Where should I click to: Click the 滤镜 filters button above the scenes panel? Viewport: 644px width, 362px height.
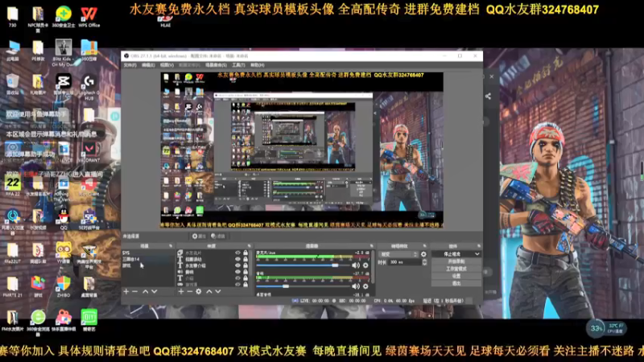pos(218,237)
